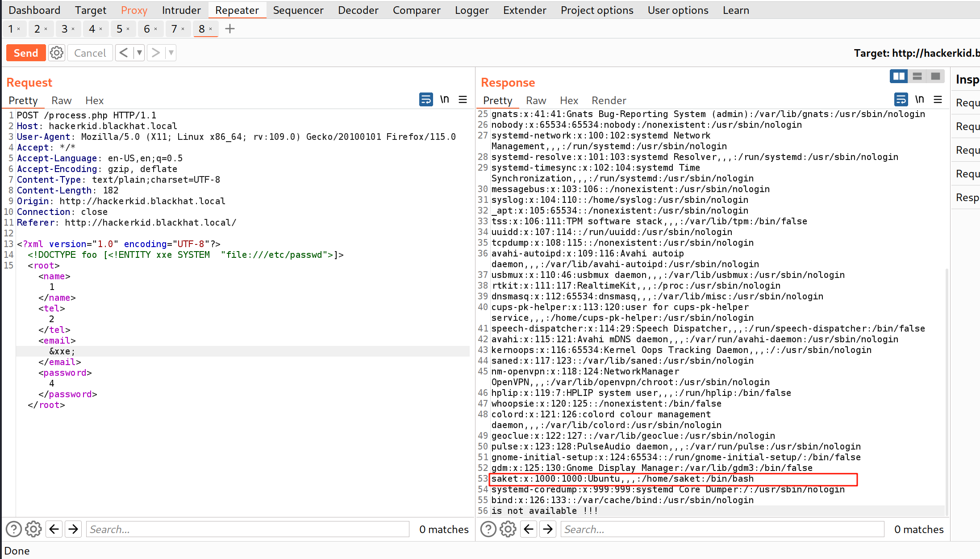Select side-by-side split layout icon

pos(898,76)
